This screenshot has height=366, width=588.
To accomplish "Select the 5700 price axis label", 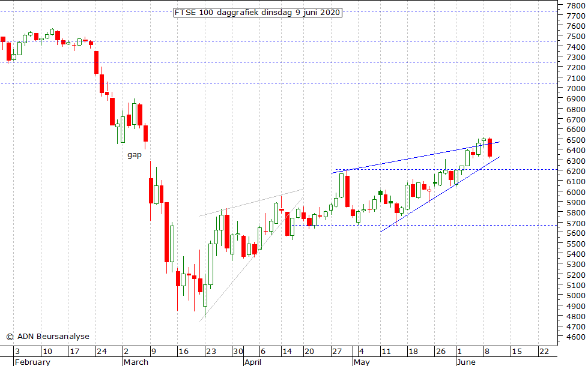I will [575, 223].
